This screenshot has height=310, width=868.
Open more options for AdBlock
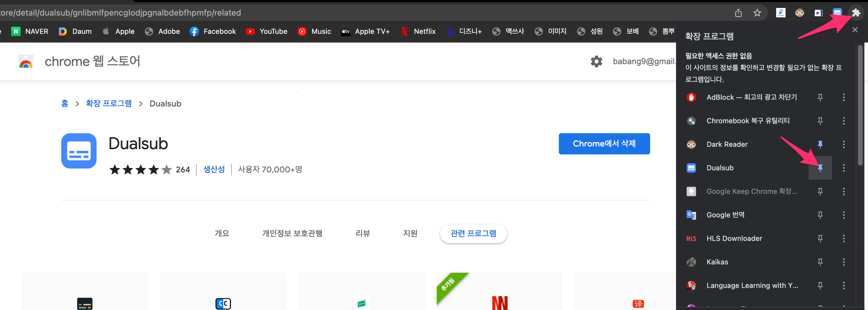point(844,97)
